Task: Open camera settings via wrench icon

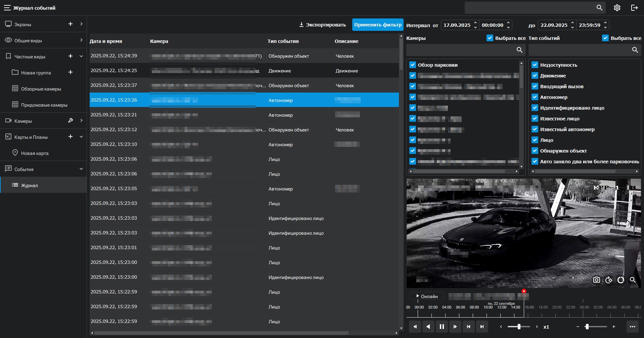Action: point(71,121)
